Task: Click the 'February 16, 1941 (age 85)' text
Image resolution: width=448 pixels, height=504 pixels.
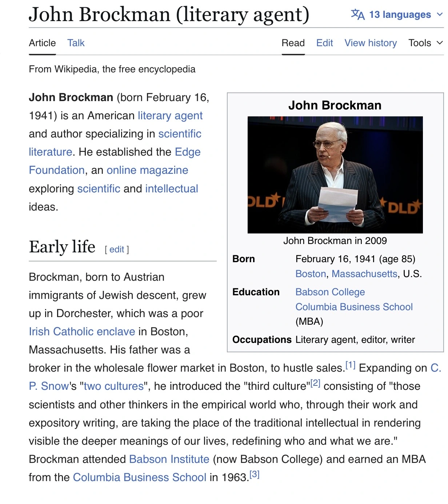Action: coord(355,259)
